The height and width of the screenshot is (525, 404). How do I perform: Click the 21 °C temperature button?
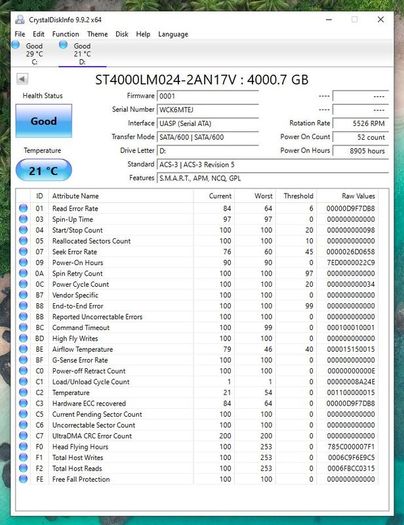click(x=44, y=170)
